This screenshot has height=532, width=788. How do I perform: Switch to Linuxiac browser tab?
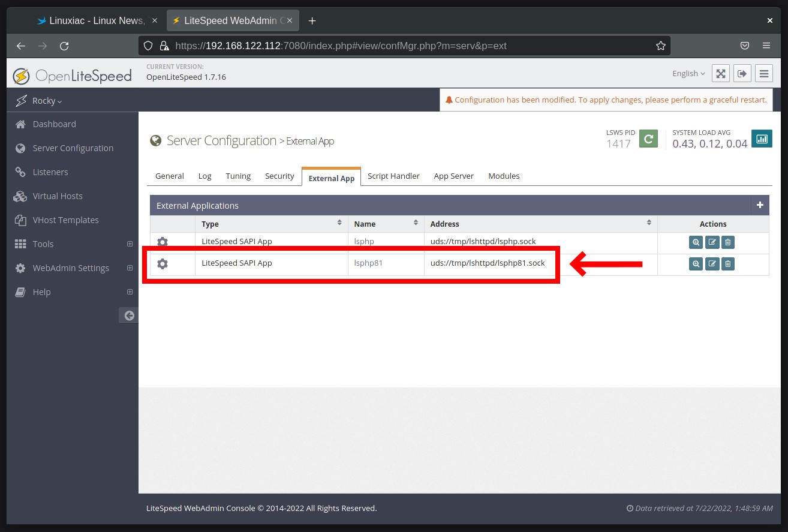(x=97, y=20)
